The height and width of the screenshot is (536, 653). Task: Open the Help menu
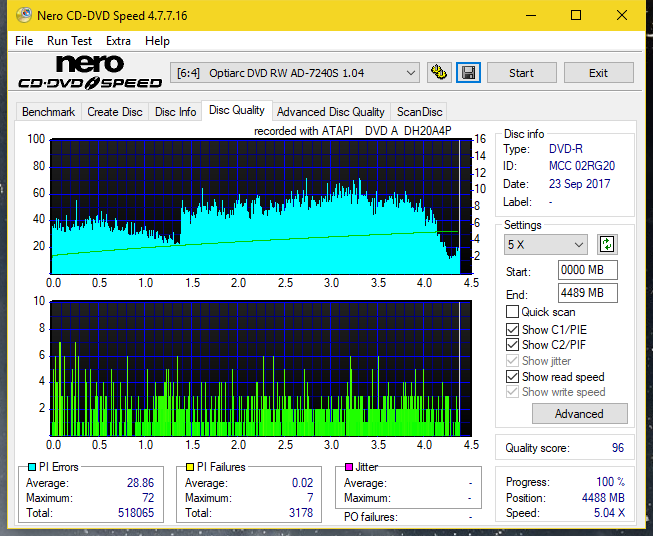[157, 41]
